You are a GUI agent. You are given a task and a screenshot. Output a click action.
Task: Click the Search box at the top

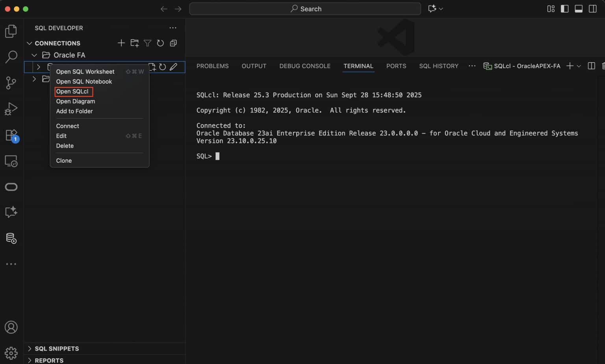click(305, 9)
